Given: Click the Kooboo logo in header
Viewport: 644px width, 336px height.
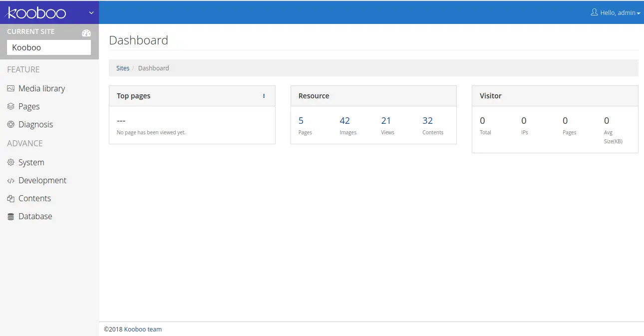Looking at the screenshot, I should tap(36, 12).
